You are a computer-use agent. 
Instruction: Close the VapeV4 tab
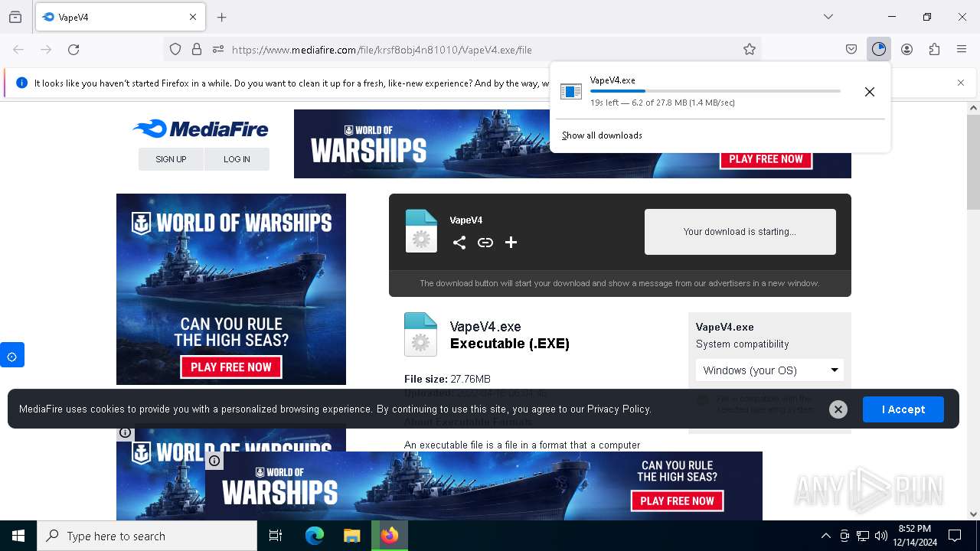(193, 17)
